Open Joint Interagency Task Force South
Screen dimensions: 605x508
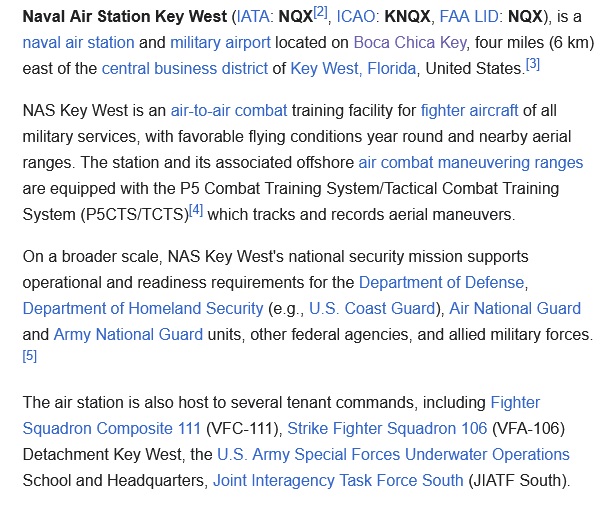[x=338, y=481]
